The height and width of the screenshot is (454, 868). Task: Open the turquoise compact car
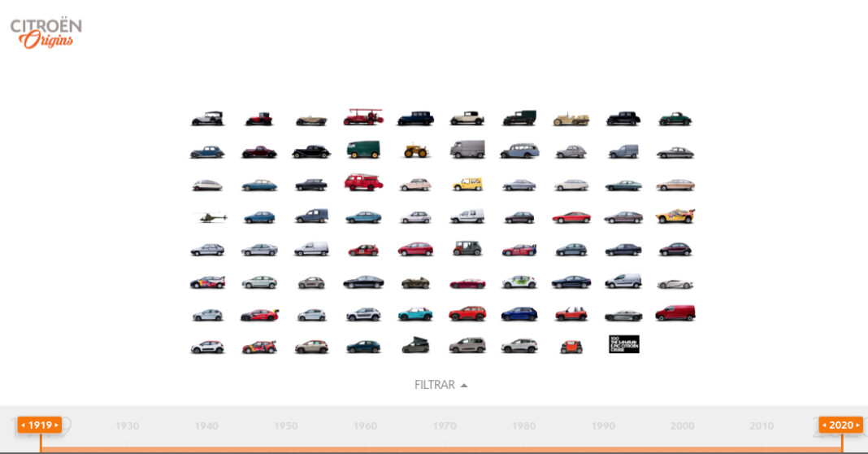[415, 314]
